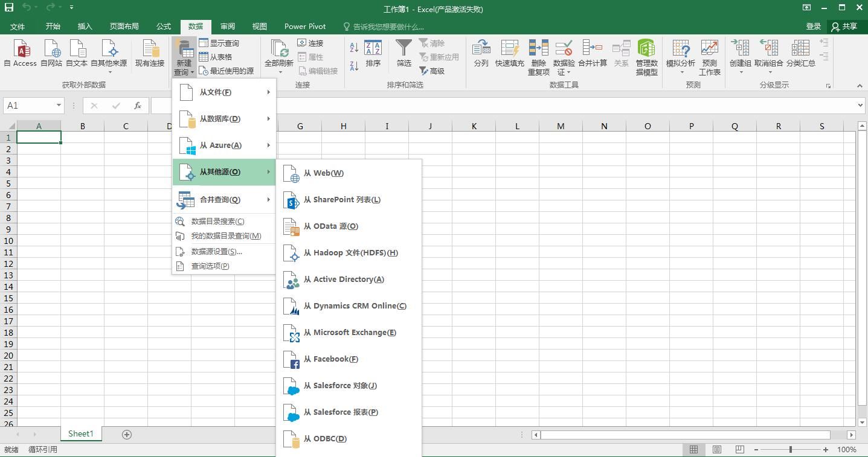Click the zoom slider handle

[790, 450]
